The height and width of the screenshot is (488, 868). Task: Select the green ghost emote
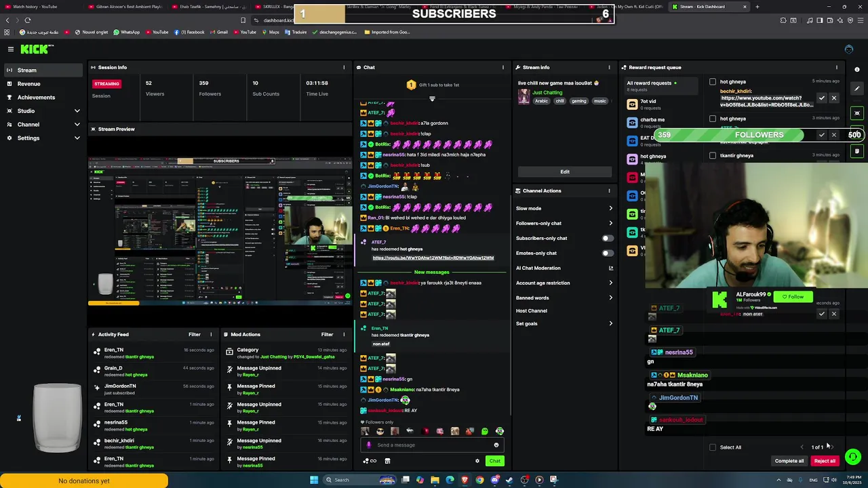pyautogui.click(x=485, y=431)
